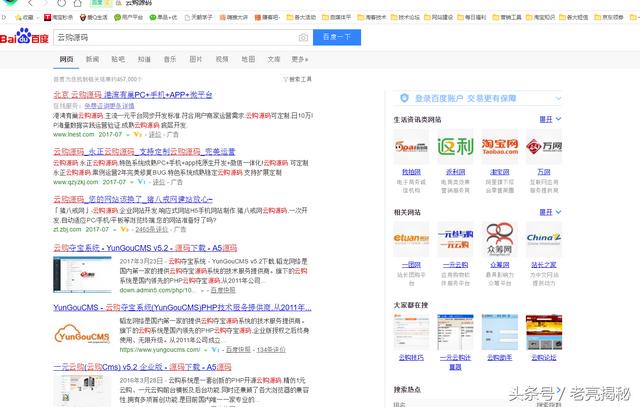Click the red T Taobao bookmark icon

(47, 17)
